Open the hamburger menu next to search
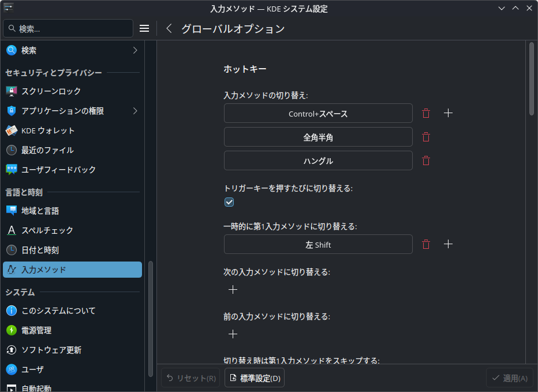 click(144, 28)
